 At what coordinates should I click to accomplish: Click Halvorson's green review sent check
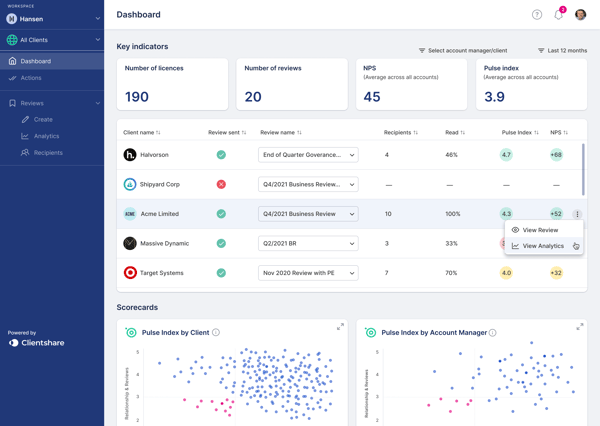[x=221, y=155]
